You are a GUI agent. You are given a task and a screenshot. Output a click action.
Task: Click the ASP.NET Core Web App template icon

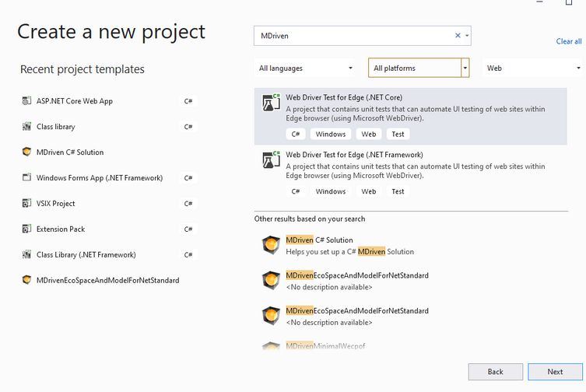tap(27, 101)
